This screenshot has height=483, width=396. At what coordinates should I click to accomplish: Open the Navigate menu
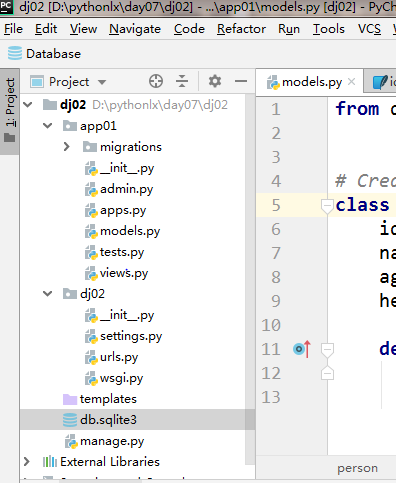pyautogui.click(x=135, y=29)
